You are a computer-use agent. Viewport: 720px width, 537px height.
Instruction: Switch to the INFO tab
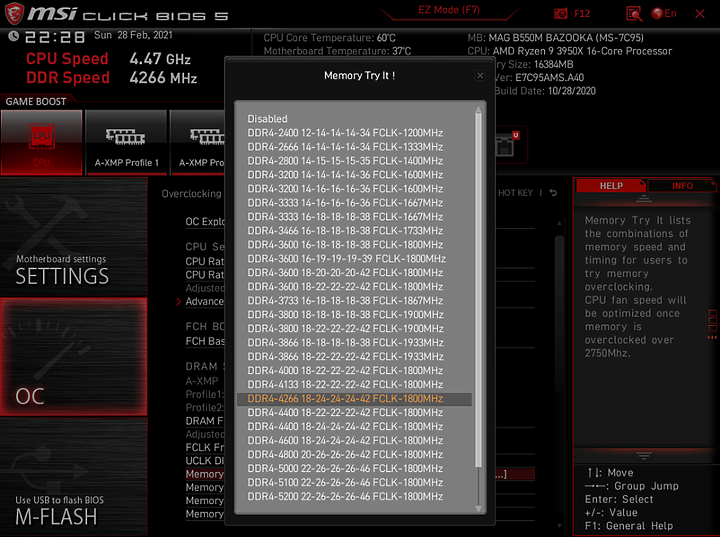click(x=682, y=186)
